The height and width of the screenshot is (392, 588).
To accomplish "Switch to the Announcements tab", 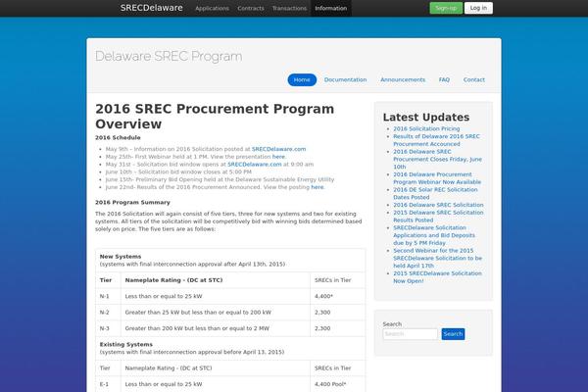I will [x=403, y=80].
